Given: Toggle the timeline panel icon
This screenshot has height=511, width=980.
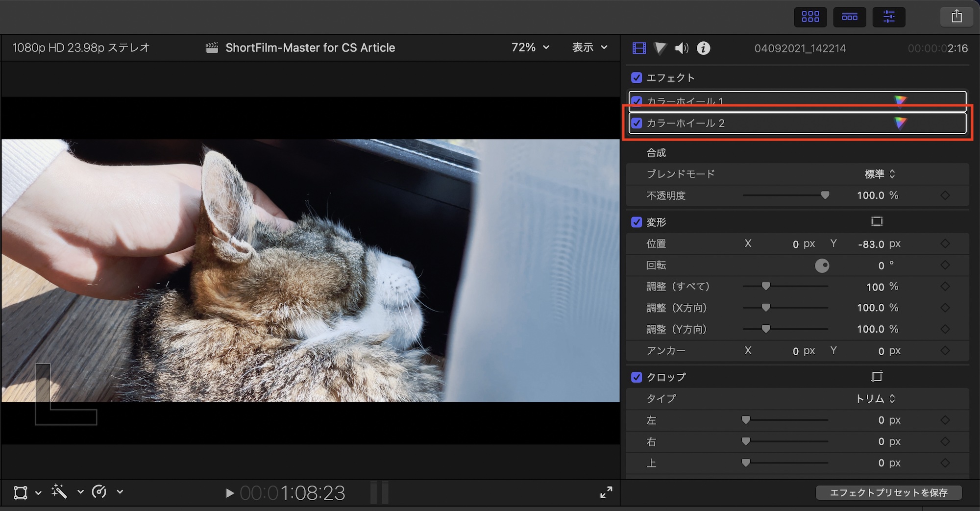Looking at the screenshot, I should coord(849,17).
